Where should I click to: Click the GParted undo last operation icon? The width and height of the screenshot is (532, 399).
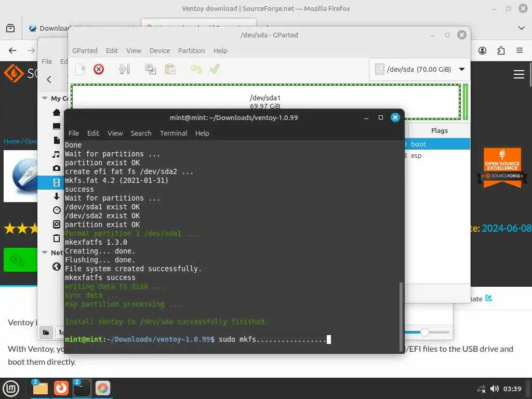click(x=196, y=69)
